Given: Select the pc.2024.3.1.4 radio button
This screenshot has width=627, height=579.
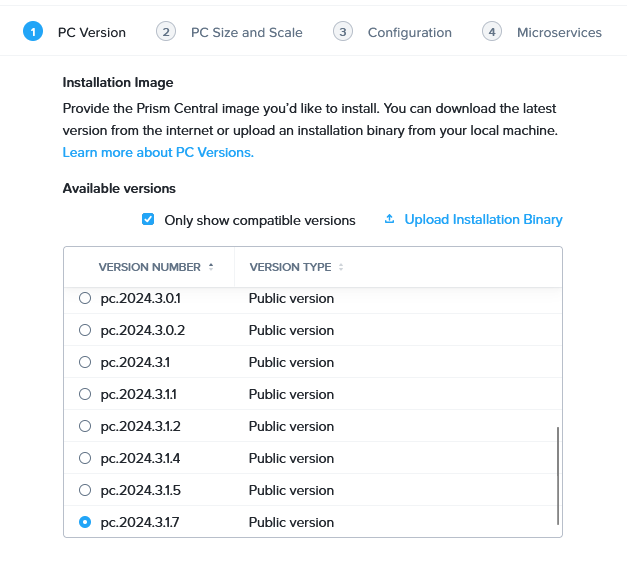Looking at the screenshot, I should [x=84, y=458].
